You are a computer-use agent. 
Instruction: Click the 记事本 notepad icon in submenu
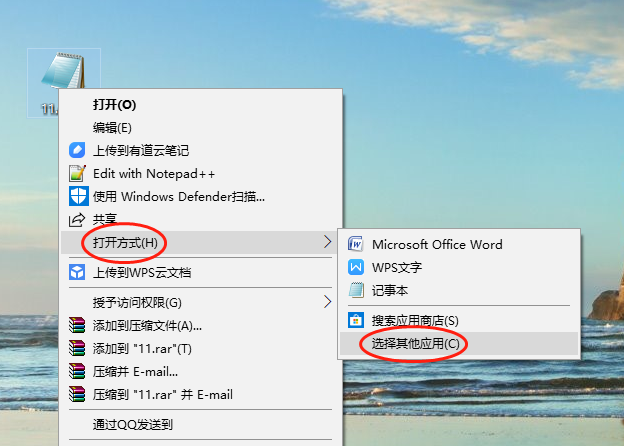click(356, 290)
